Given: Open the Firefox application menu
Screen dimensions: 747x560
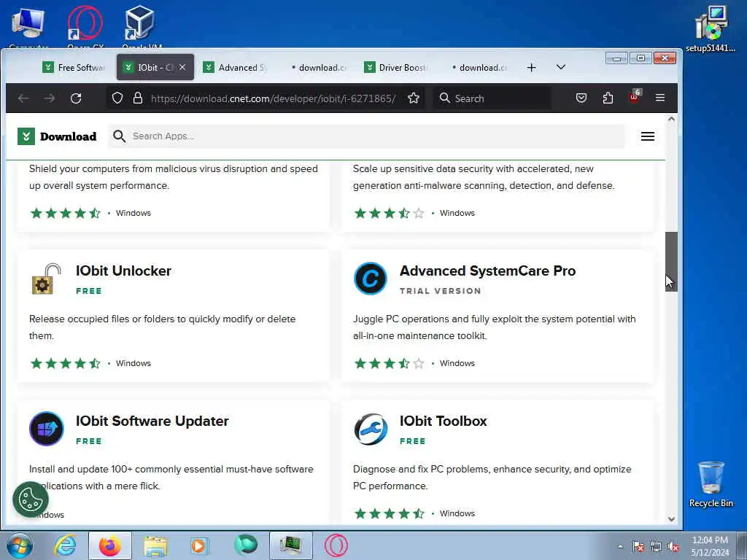Looking at the screenshot, I should click(660, 98).
